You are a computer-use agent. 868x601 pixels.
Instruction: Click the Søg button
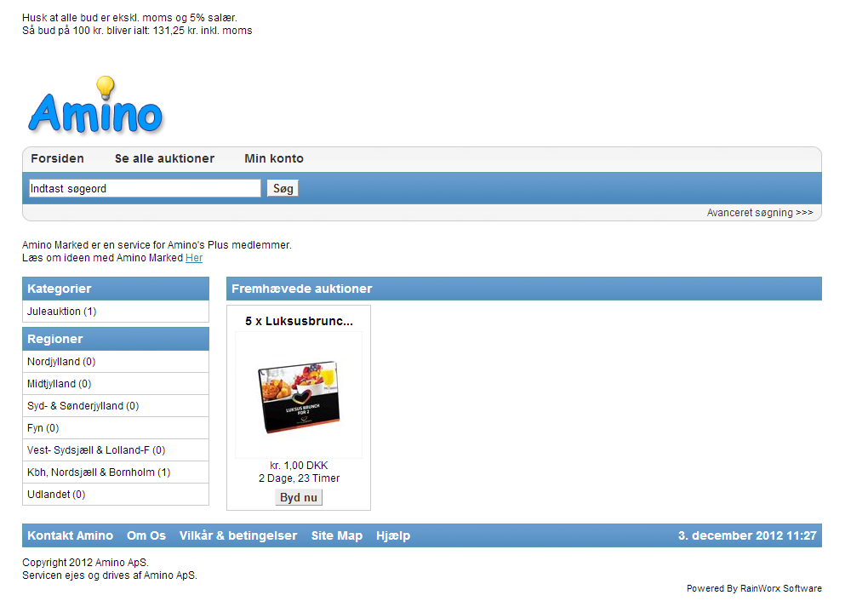click(x=283, y=188)
